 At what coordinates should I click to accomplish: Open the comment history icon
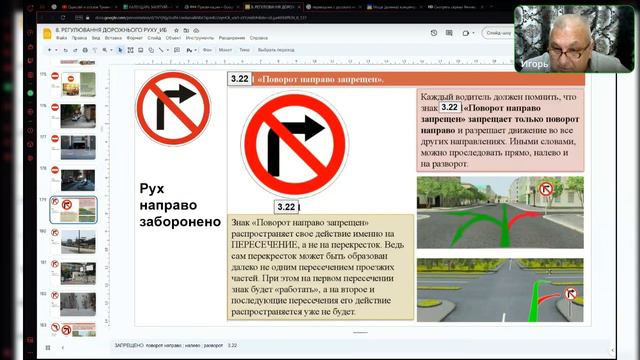click(449, 33)
